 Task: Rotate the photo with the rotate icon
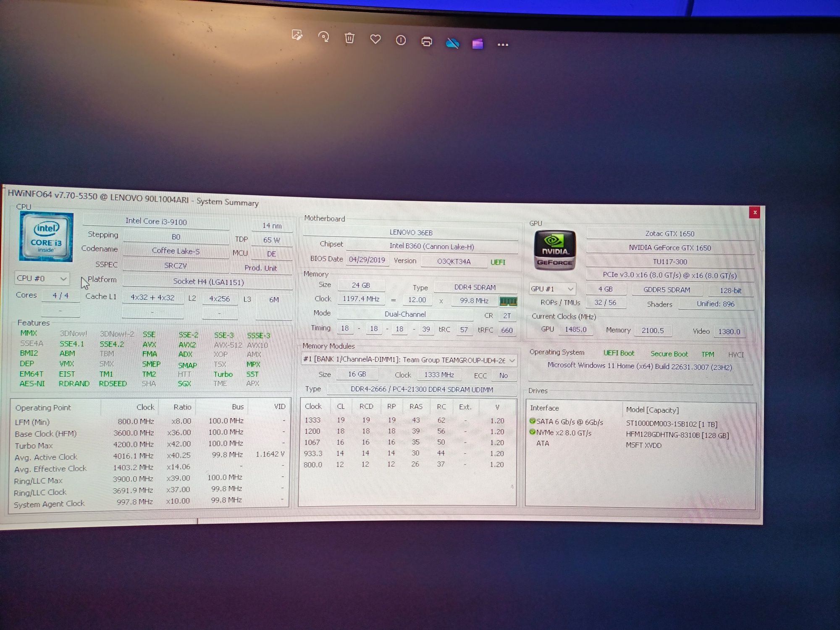click(x=323, y=37)
